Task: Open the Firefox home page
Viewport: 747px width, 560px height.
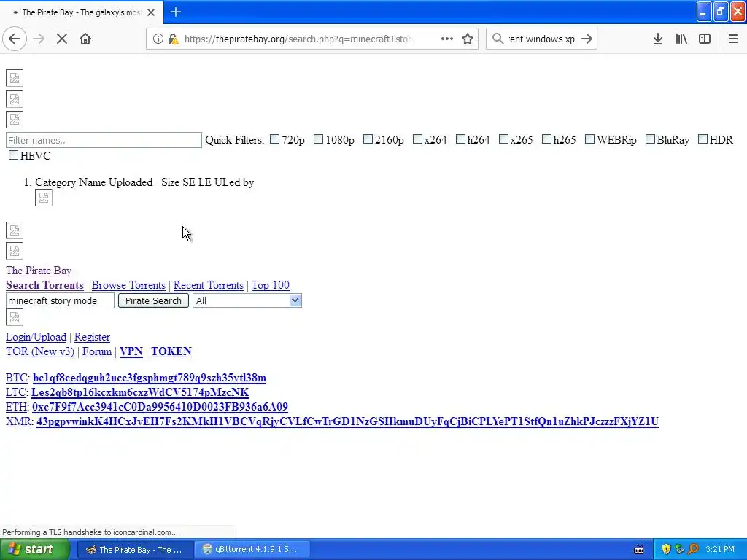Action: coord(85,39)
